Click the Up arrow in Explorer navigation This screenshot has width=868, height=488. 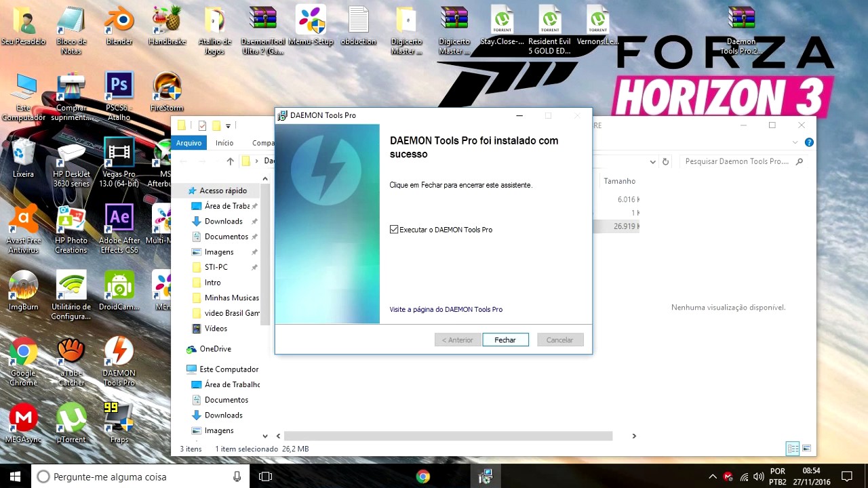[230, 161]
